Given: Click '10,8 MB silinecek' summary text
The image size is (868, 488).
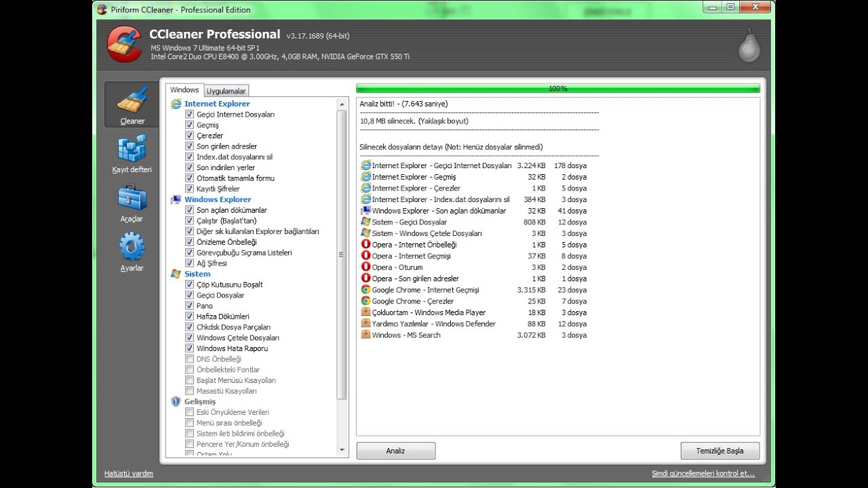Looking at the screenshot, I should pos(414,121).
